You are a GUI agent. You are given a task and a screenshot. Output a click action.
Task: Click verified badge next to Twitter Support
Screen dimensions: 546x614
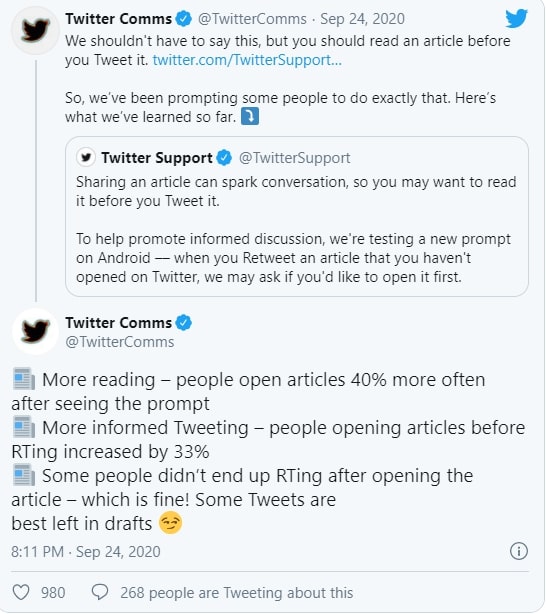[x=224, y=157]
